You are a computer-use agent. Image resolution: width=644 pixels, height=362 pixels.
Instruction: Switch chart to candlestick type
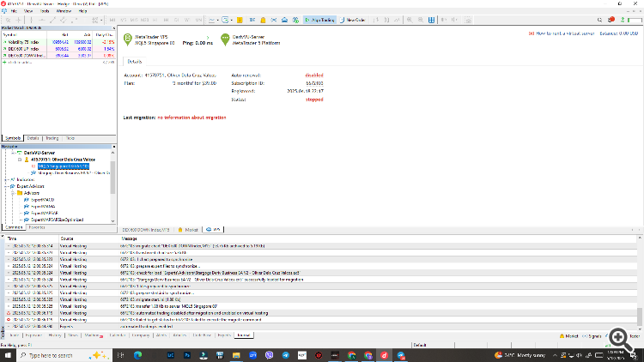(x=386, y=20)
